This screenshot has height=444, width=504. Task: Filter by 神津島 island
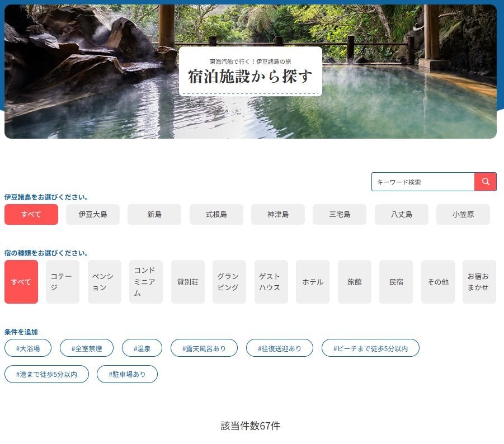pos(278,214)
